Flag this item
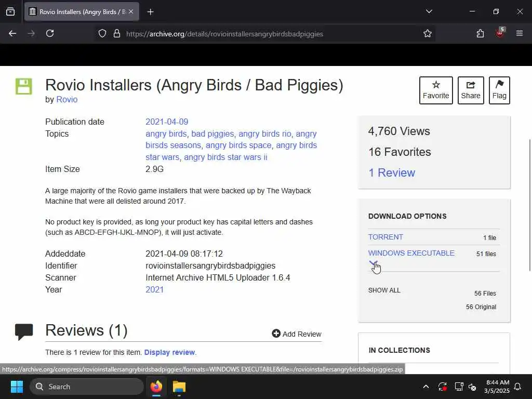532x399 pixels. (x=499, y=90)
